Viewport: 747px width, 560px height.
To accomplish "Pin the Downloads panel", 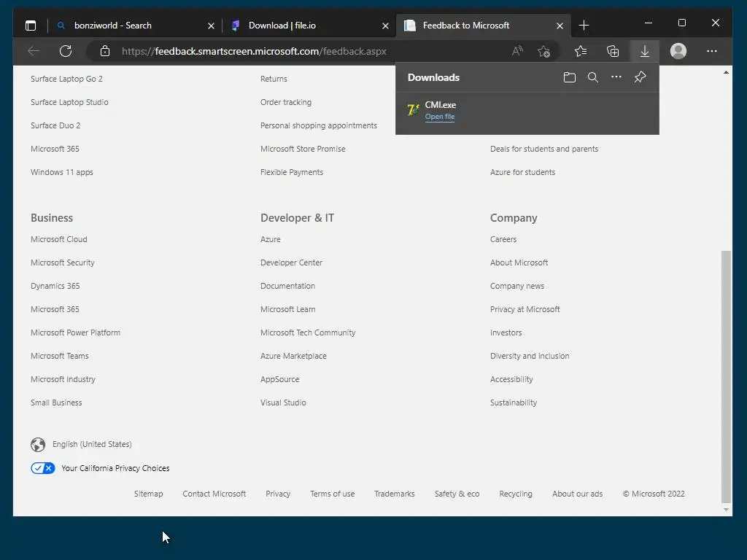I will click(640, 77).
